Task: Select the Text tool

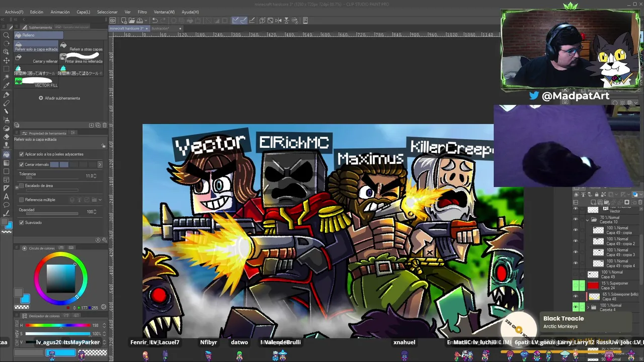Action: 6,197
